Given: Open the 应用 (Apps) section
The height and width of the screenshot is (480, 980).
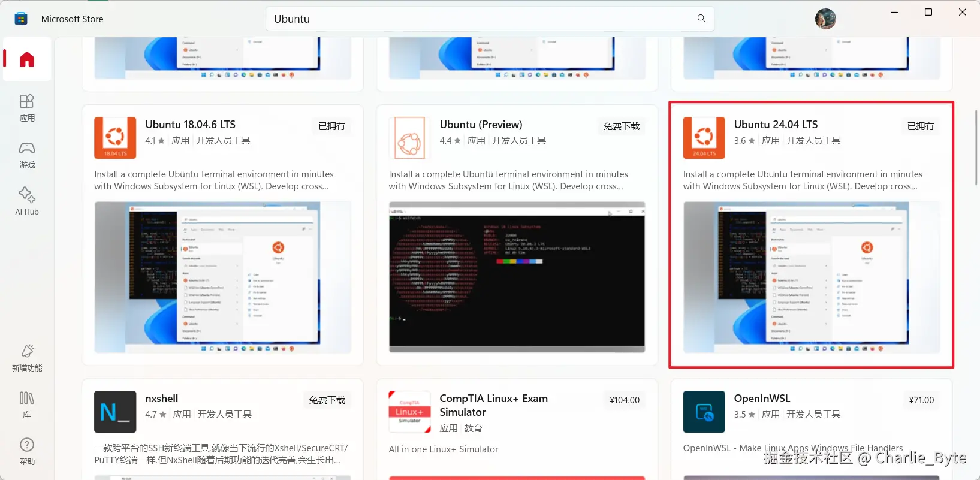Looking at the screenshot, I should pyautogui.click(x=27, y=108).
